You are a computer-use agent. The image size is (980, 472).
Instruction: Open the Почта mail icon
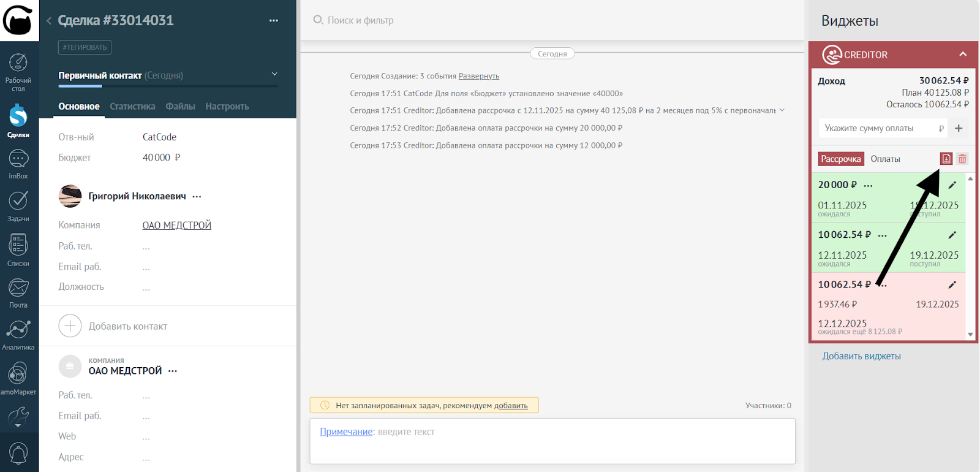tap(18, 292)
